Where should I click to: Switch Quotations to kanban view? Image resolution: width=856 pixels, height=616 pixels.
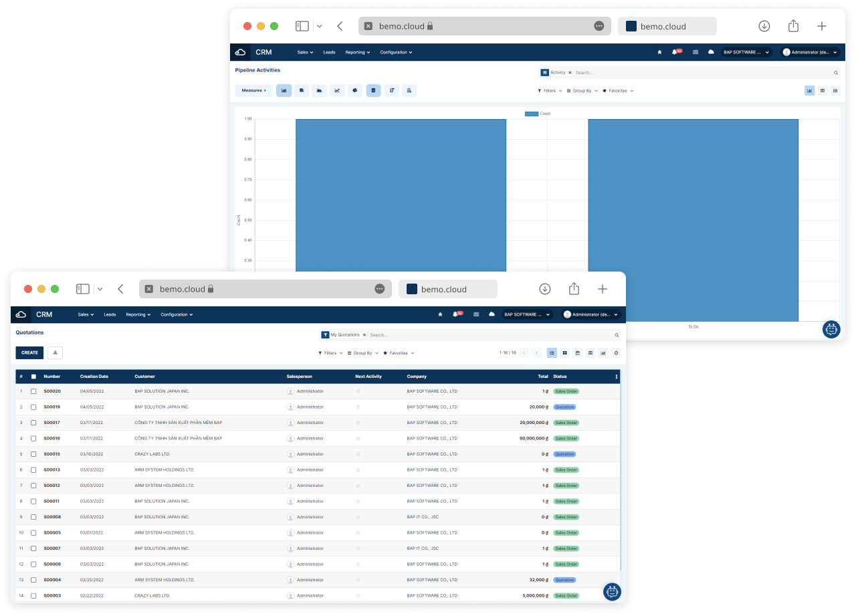[x=565, y=352]
